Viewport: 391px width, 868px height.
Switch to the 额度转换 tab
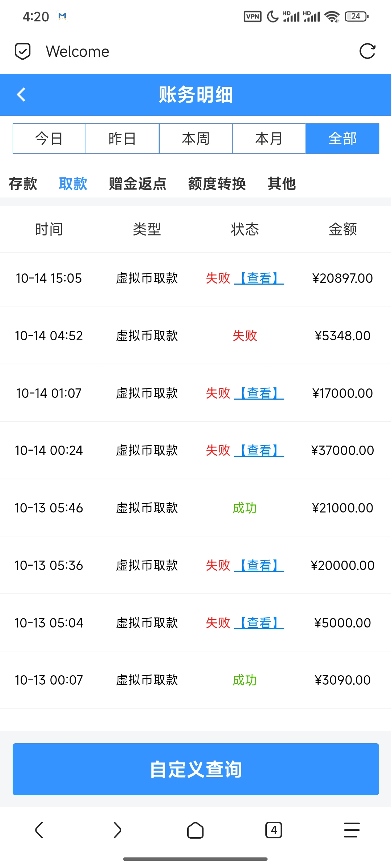[217, 184]
